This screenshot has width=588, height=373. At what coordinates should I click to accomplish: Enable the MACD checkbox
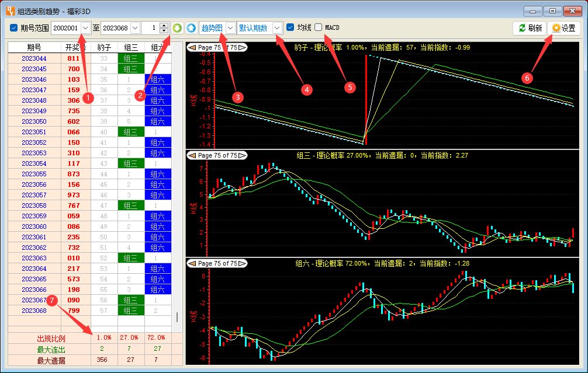[319, 27]
